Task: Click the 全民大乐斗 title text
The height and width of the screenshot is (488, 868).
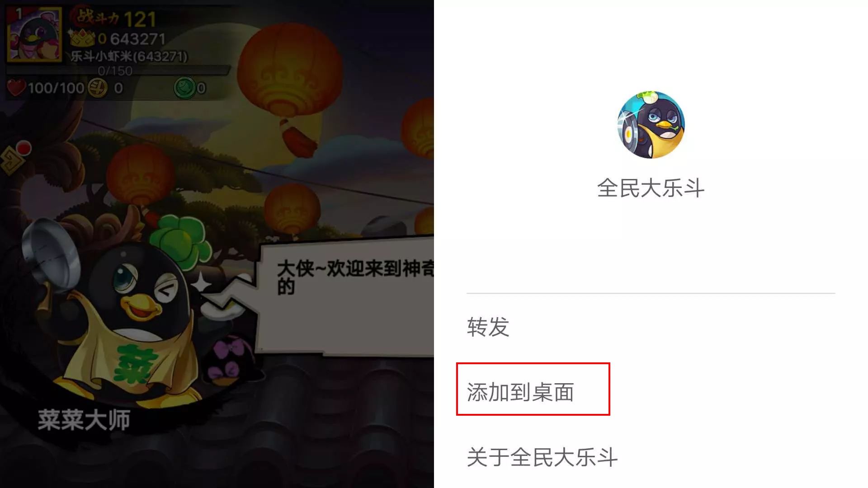Action: [x=651, y=188]
